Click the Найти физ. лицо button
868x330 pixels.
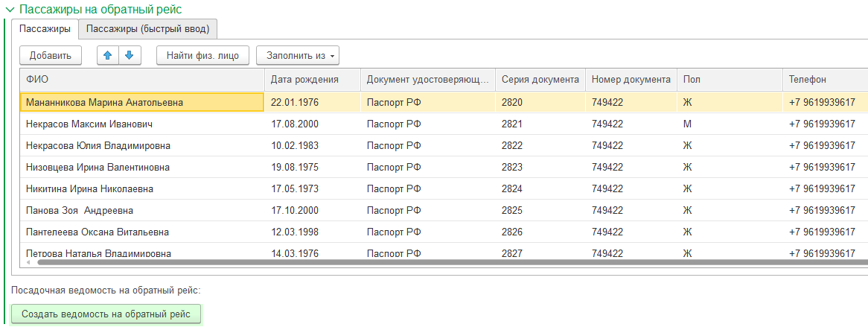(202, 55)
